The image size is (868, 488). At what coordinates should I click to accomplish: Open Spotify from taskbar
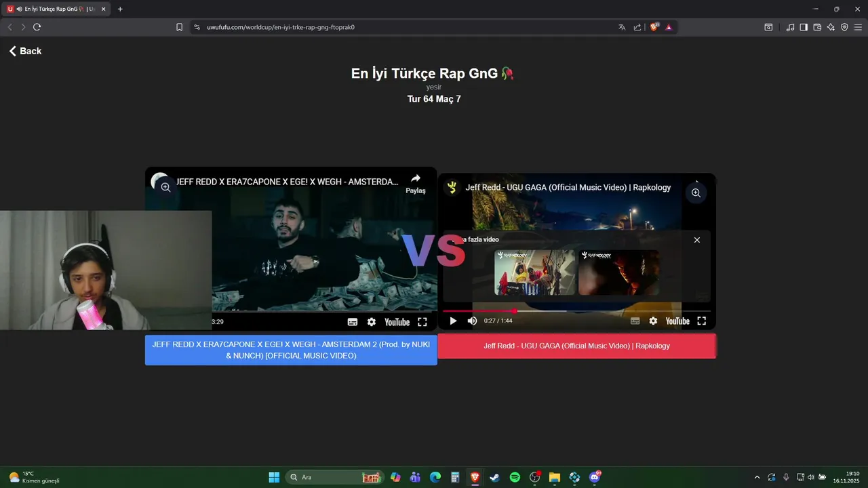(515, 477)
